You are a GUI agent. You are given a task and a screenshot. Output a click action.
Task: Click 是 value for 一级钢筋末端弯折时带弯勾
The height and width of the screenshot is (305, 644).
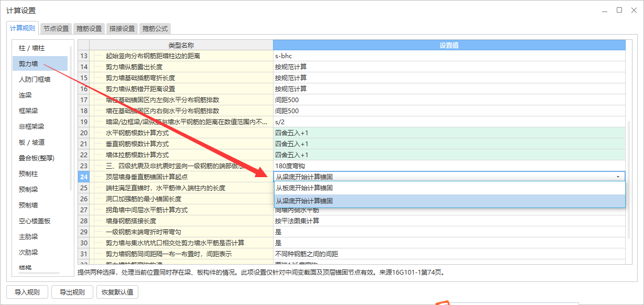coord(449,232)
